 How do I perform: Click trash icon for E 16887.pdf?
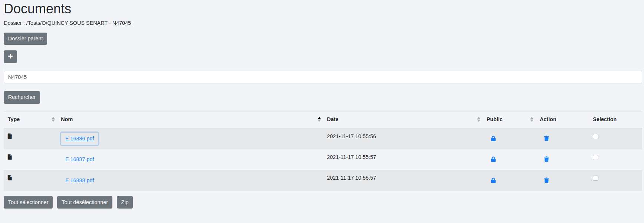tap(546, 159)
